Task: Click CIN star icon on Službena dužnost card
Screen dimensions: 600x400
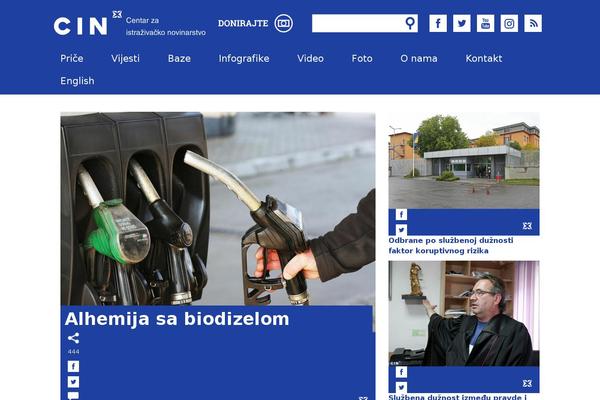Action: point(527,383)
